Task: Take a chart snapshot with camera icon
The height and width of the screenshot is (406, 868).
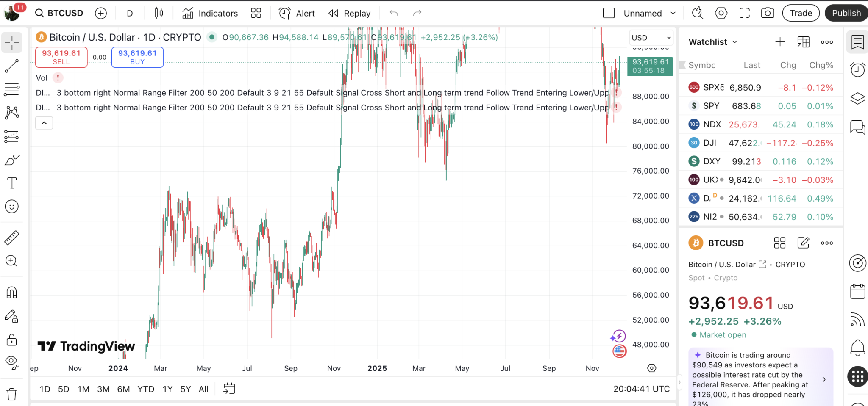Action: 768,13
